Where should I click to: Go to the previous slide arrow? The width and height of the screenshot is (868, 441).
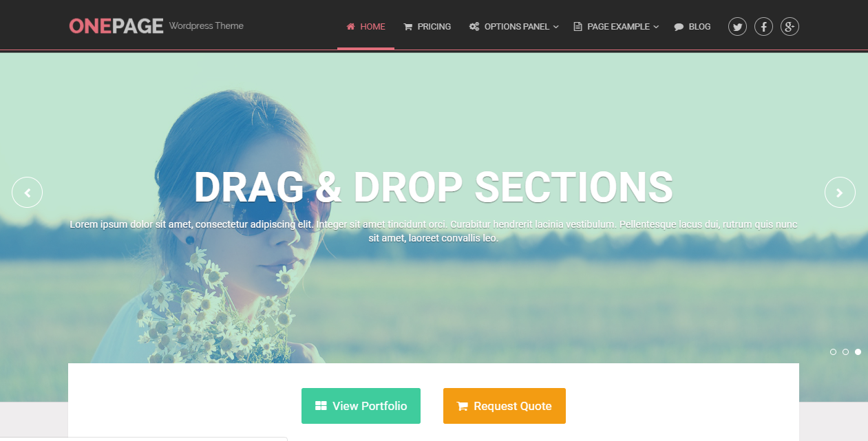coord(28,193)
